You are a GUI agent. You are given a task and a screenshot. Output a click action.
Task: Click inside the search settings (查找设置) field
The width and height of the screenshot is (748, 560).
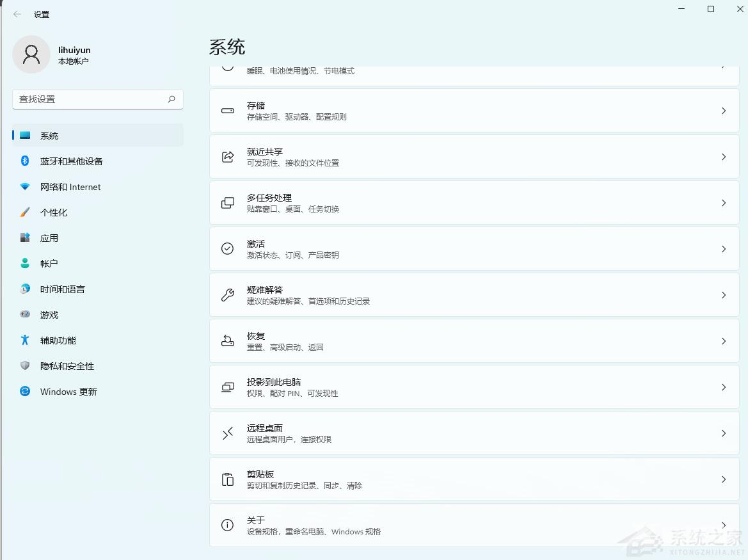point(90,99)
